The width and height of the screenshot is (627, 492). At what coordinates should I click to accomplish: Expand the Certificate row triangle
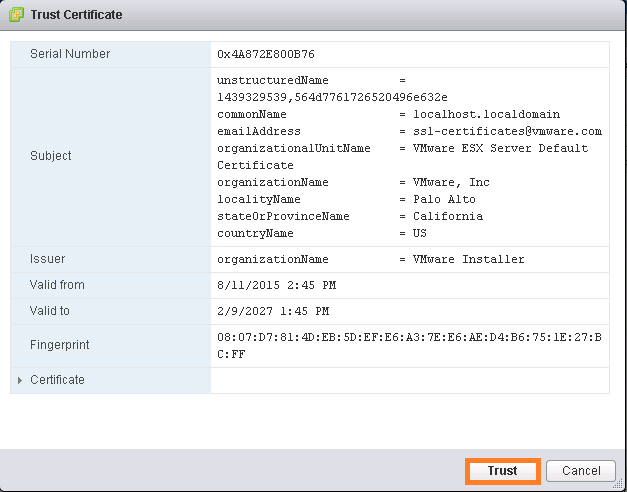pos(20,380)
